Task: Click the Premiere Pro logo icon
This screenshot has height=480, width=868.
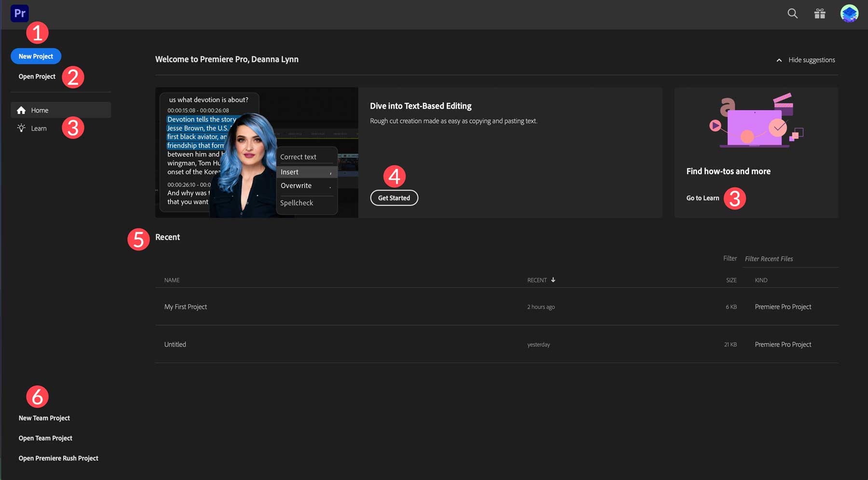Action: [x=19, y=13]
